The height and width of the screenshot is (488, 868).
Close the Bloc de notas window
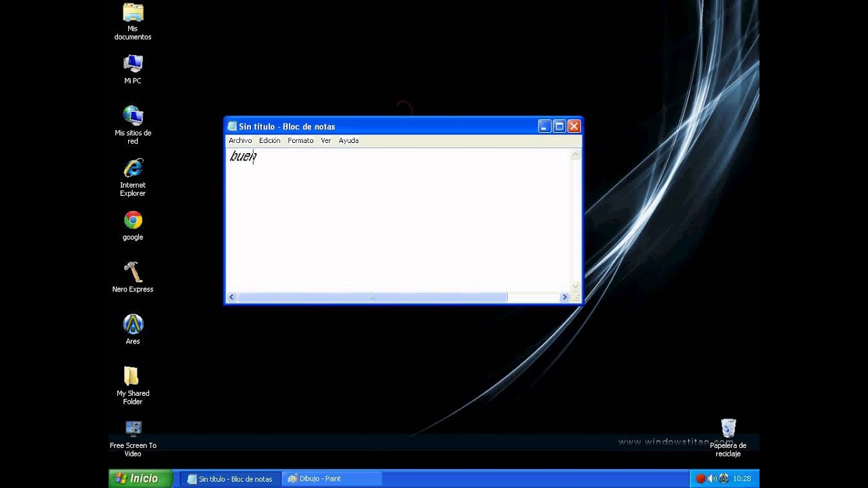tap(574, 126)
